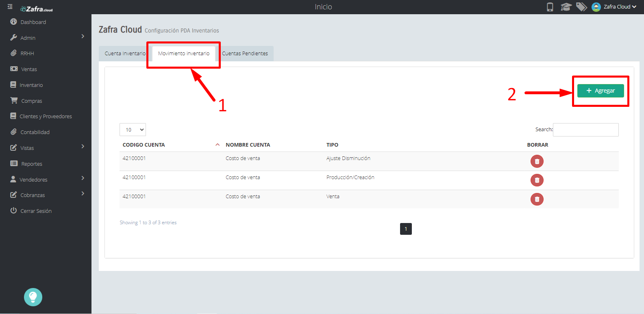Click the Cerrar Sesión link
This screenshot has height=314, width=644.
tap(36, 211)
